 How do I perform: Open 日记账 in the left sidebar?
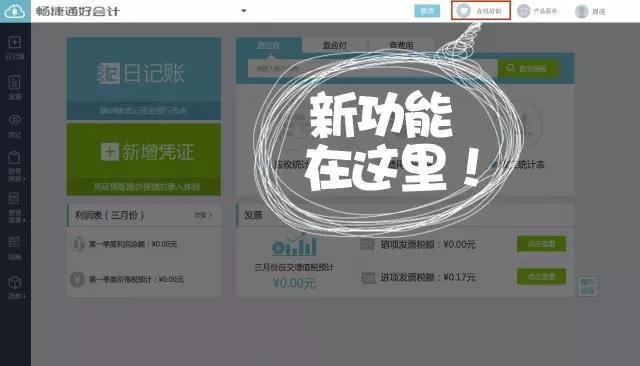point(15,48)
